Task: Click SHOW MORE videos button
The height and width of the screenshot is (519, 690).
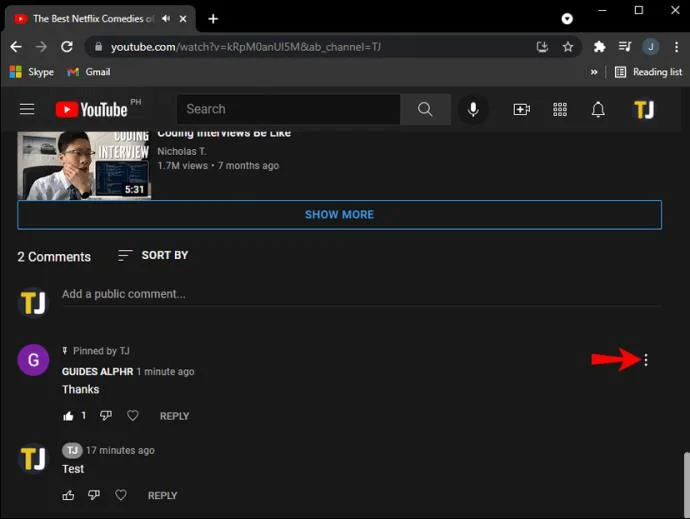Action: tap(339, 215)
